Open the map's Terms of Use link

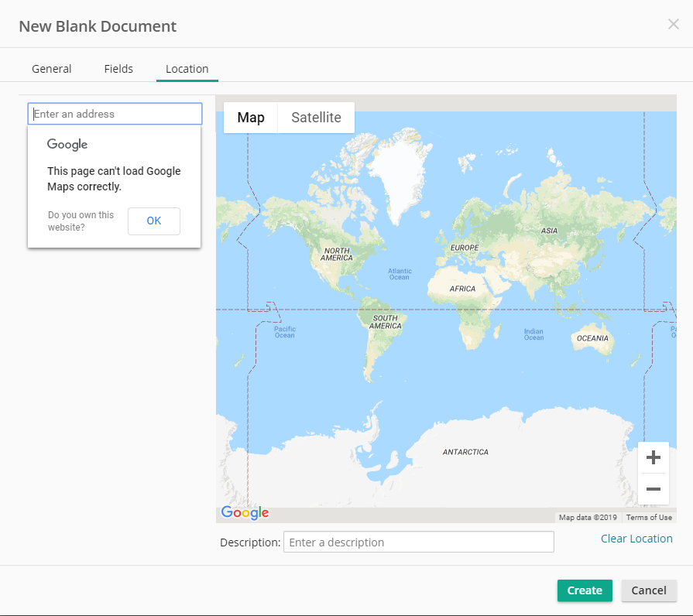(649, 517)
